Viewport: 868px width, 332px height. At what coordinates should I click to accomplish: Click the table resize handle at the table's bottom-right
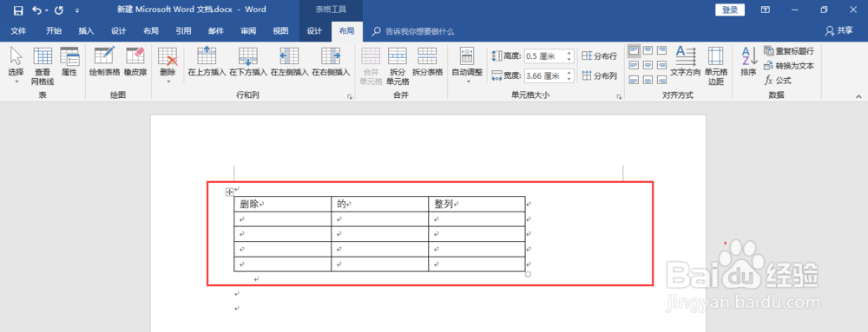pos(528,274)
